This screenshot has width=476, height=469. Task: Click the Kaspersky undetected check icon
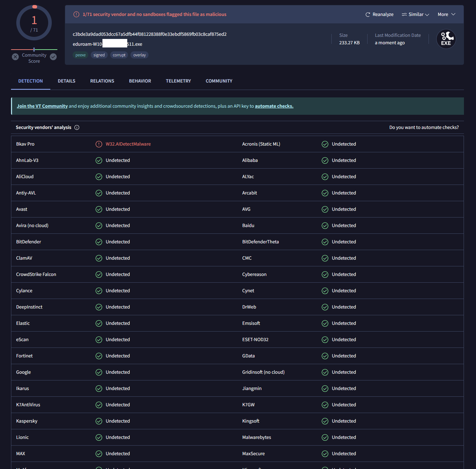click(99, 421)
